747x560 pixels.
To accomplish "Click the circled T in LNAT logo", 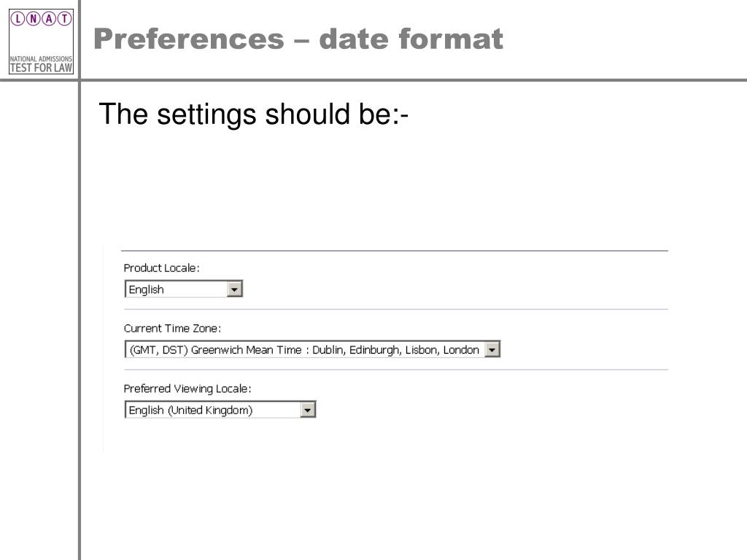I will pos(65,18).
